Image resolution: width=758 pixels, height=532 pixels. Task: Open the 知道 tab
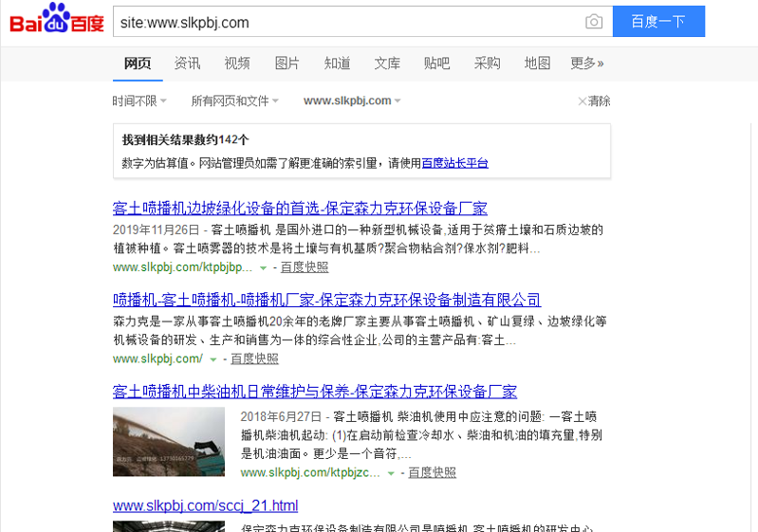coord(337,64)
